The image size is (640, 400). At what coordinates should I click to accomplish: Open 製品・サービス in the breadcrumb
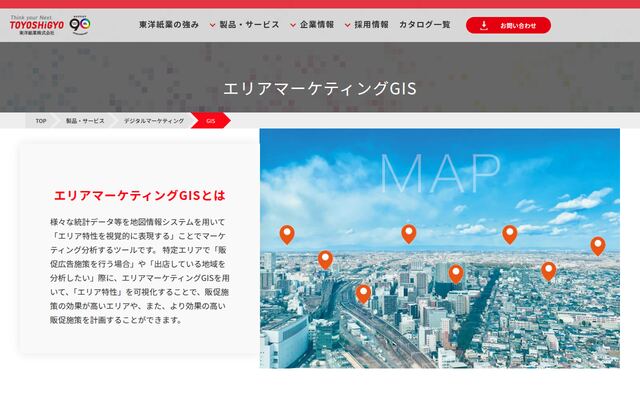pyautogui.click(x=85, y=121)
